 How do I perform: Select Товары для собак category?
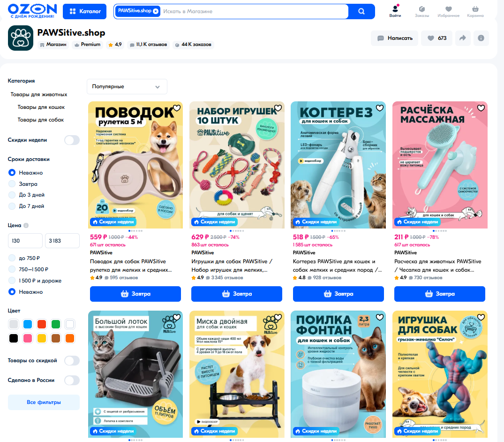coord(40,120)
